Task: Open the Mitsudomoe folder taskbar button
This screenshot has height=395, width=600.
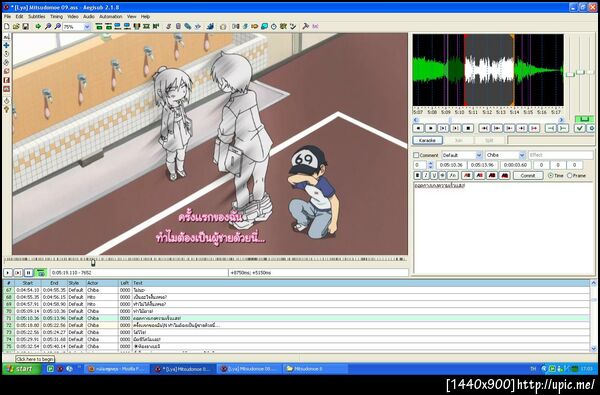Action: tap(316, 369)
